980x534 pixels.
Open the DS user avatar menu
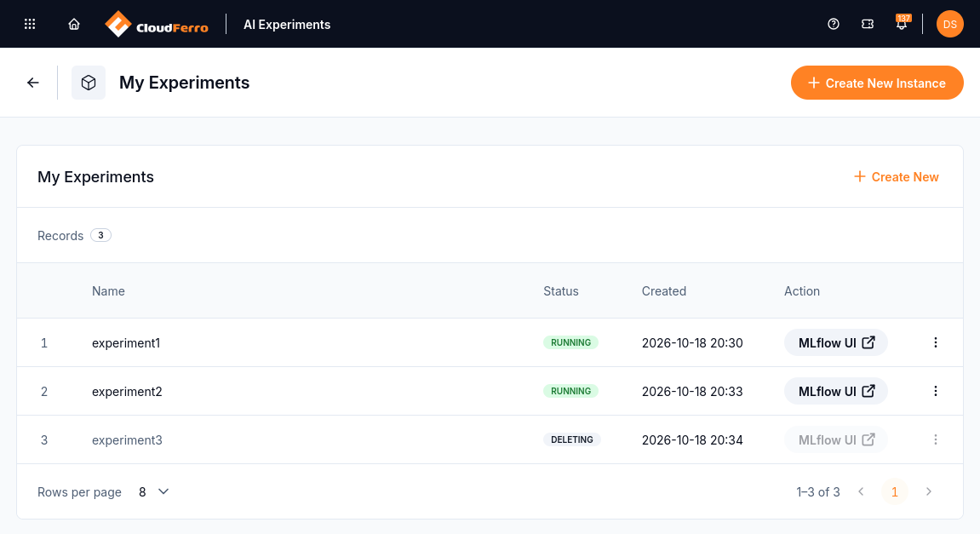(949, 25)
